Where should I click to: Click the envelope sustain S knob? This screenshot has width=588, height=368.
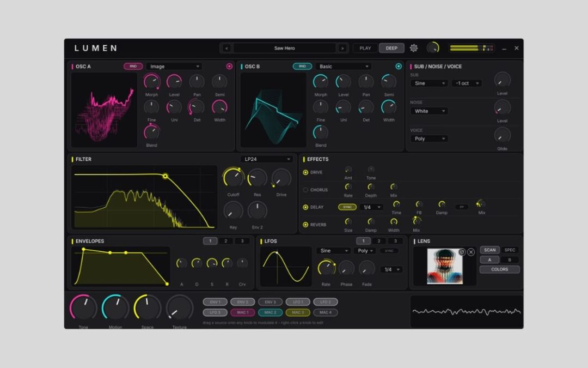click(212, 263)
